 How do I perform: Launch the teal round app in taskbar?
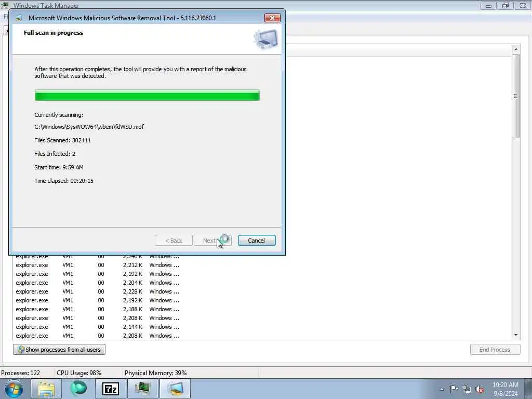tap(78, 389)
